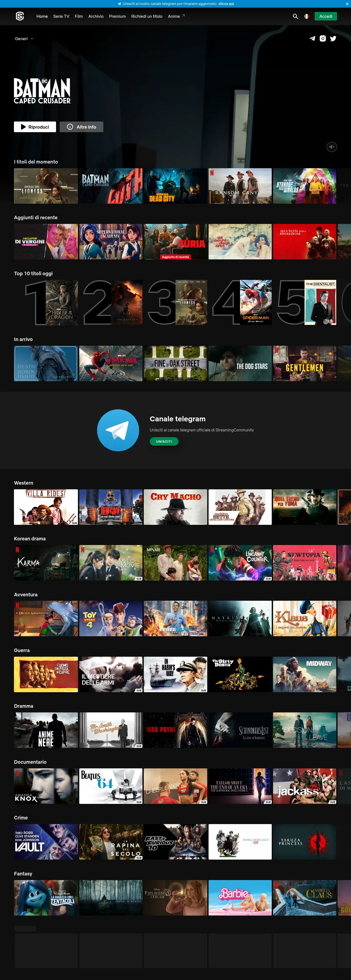Open the Amanda Knox documentary thumbnail
This screenshot has height=980, width=351.
coord(46,786)
